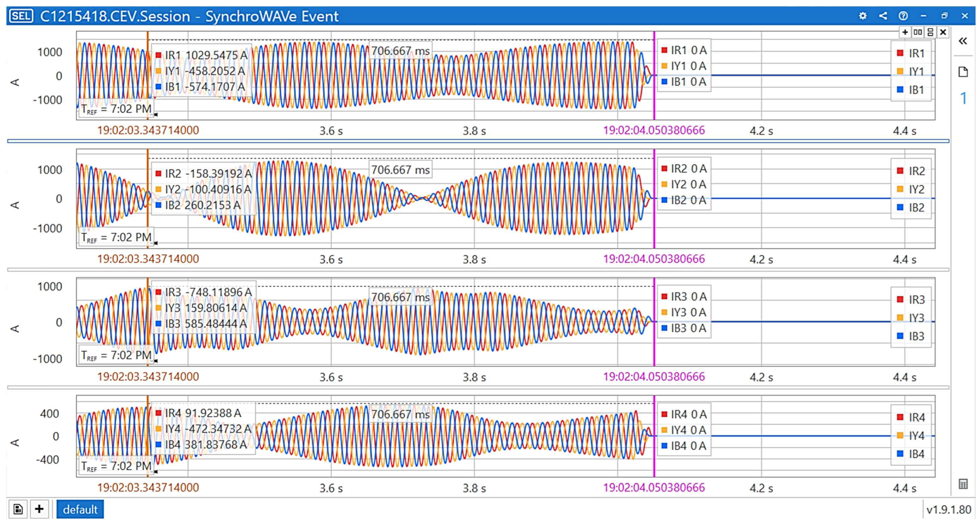The width and height of the screenshot is (980, 524).
Task: Select the default layout tab
Action: [x=80, y=509]
